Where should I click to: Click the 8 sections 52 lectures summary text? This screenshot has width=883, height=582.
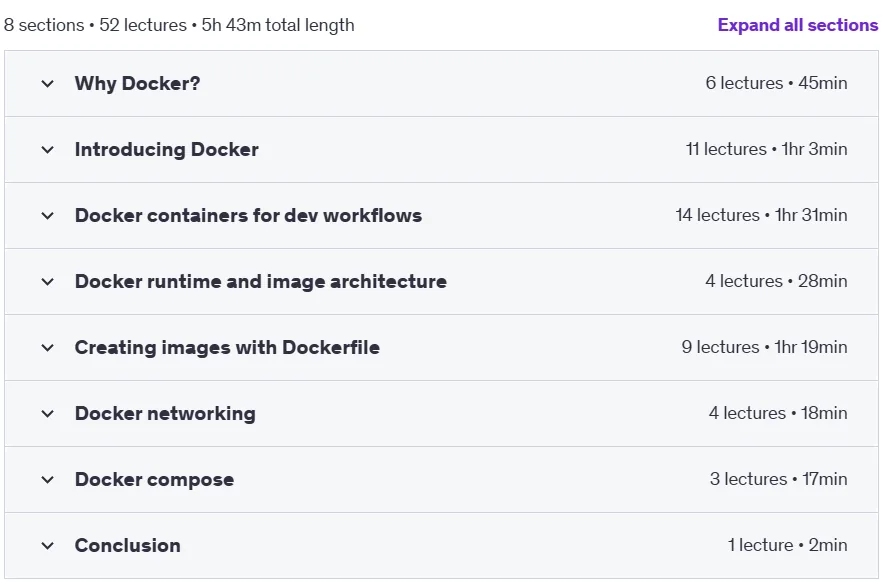pyautogui.click(x=179, y=25)
